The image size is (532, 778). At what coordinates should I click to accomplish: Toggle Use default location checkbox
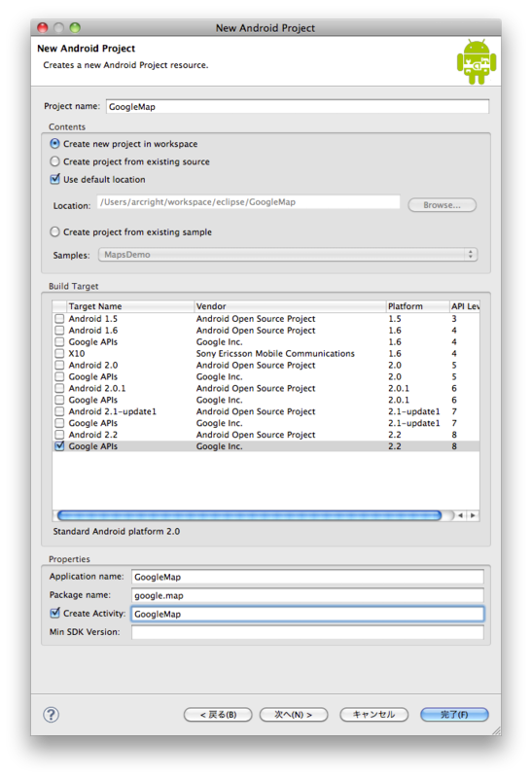coord(55,179)
